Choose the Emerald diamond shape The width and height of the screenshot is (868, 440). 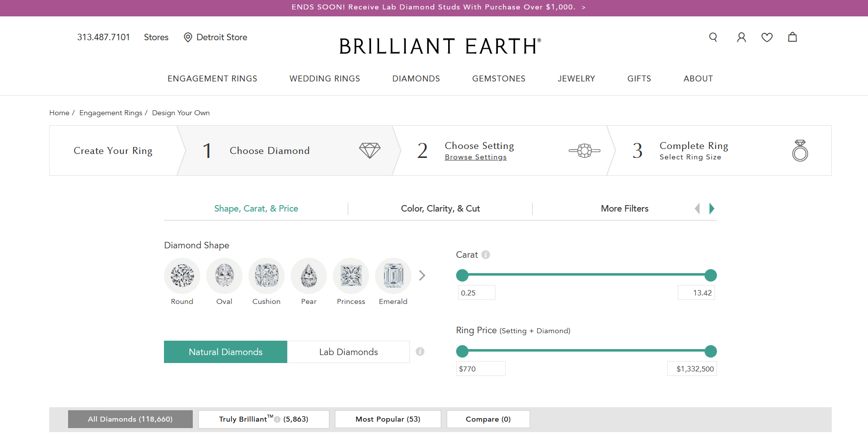pos(393,276)
